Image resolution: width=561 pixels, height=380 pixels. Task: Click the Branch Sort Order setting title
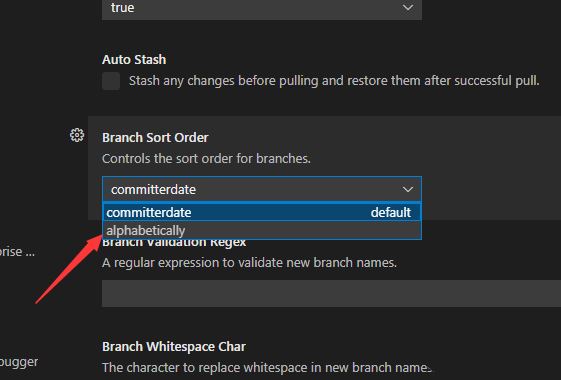tap(155, 137)
